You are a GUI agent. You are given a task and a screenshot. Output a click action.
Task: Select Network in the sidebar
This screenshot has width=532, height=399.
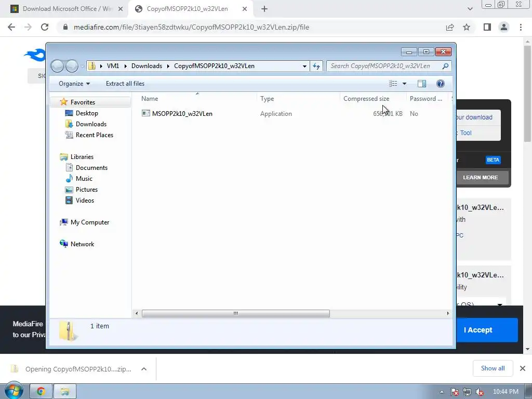tap(82, 244)
